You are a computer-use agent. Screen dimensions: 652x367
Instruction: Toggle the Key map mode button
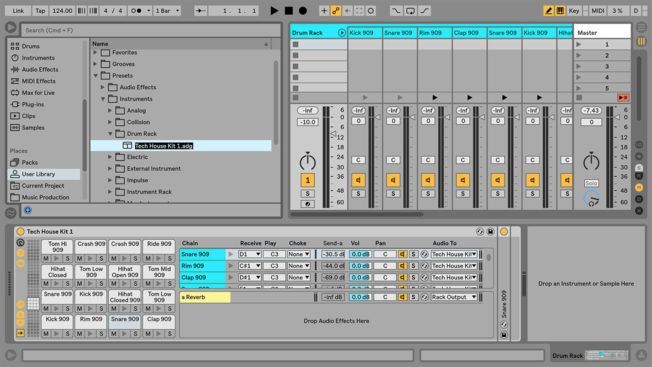[574, 11]
